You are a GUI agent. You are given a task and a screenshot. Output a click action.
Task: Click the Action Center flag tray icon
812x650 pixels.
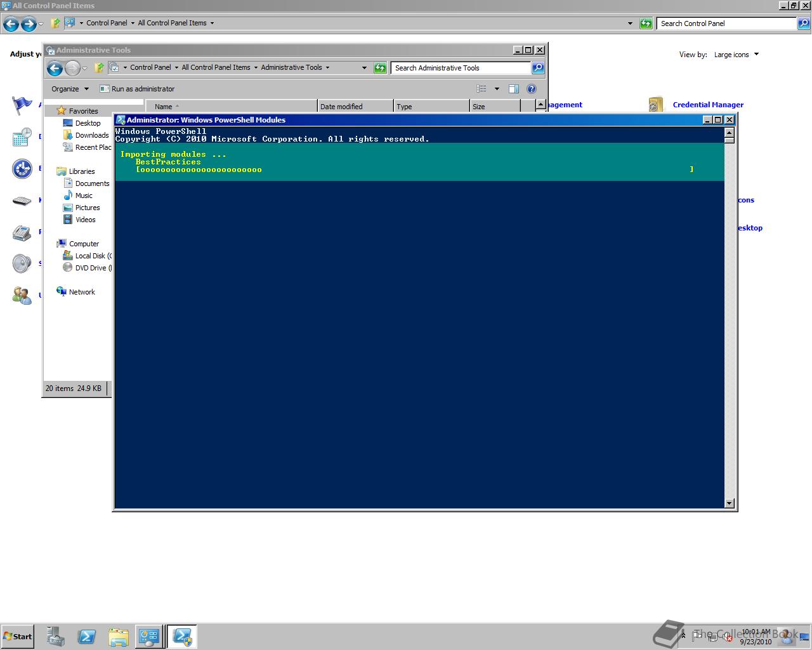697,635
